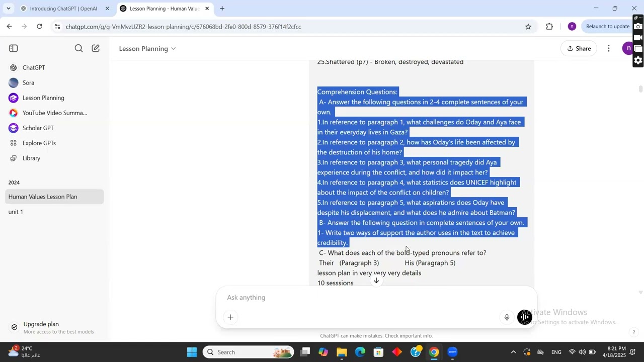Image resolution: width=644 pixels, height=362 pixels.
Task: Open Zoom from the taskbar
Action: point(453,352)
